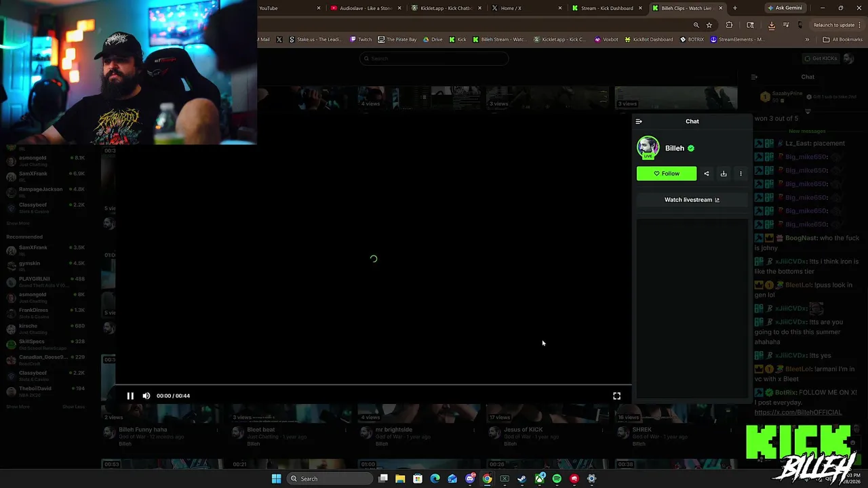The height and width of the screenshot is (488, 868).
Task: Download the clip using download icon
Action: [x=724, y=174]
